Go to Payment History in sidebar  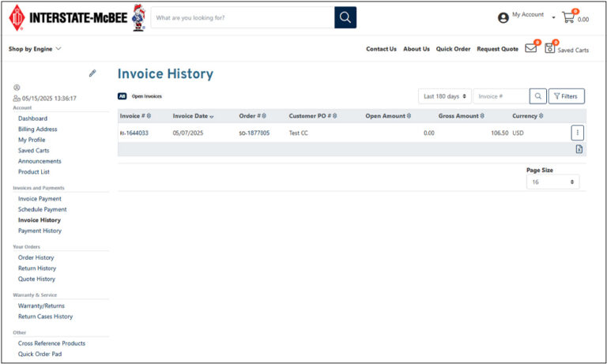pos(40,231)
